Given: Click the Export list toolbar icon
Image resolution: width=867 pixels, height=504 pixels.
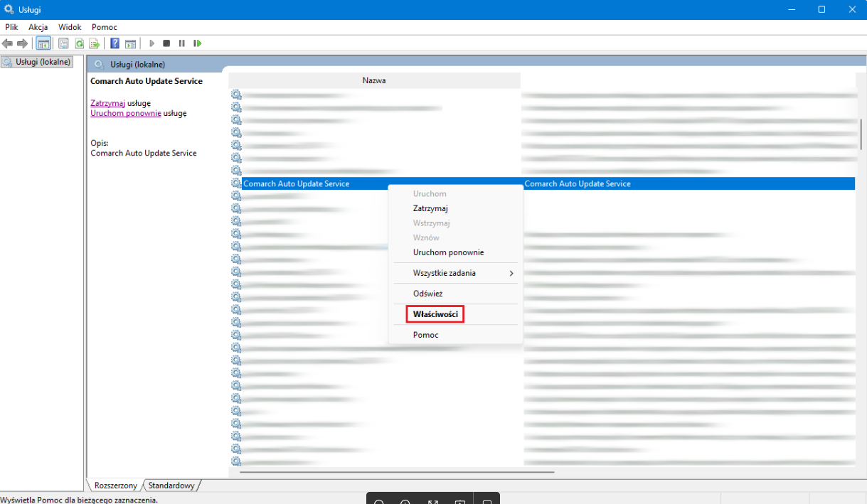Looking at the screenshot, I should tap(94, 43).
